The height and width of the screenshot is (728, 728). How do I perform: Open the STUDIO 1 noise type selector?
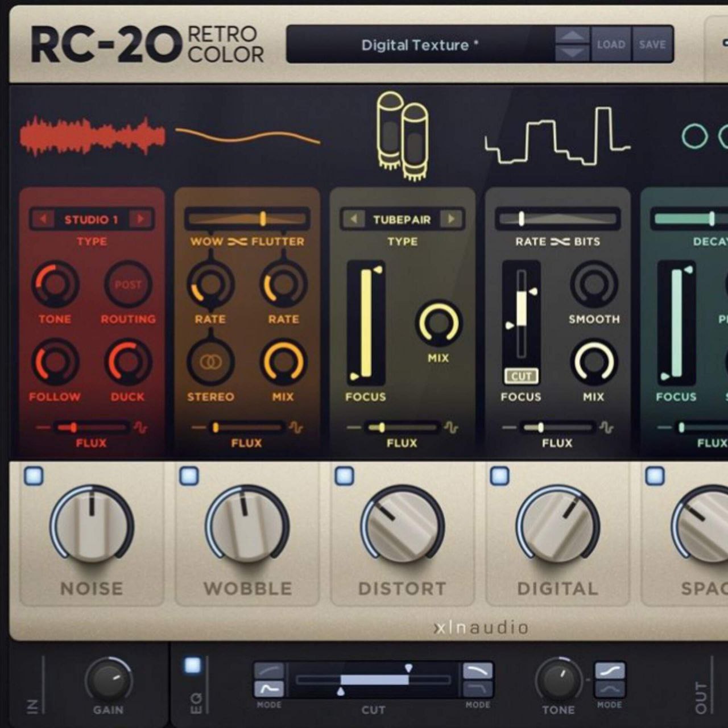tap(92, 219)
